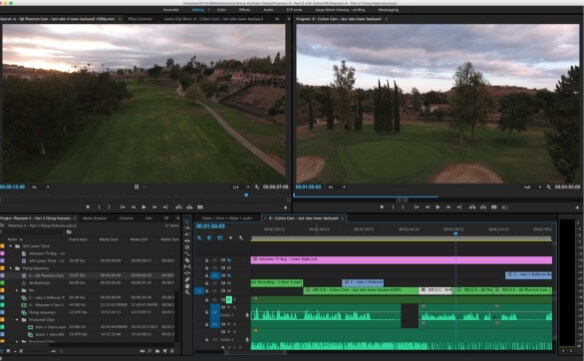Click Insert button in Source monitor

pyautogui.click(x=179, y=207)
